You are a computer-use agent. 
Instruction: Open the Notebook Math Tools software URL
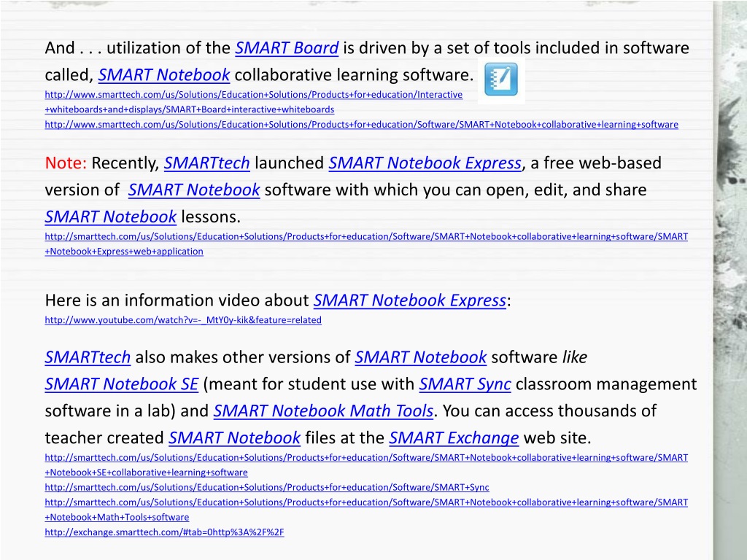click(x=366, y=510)
